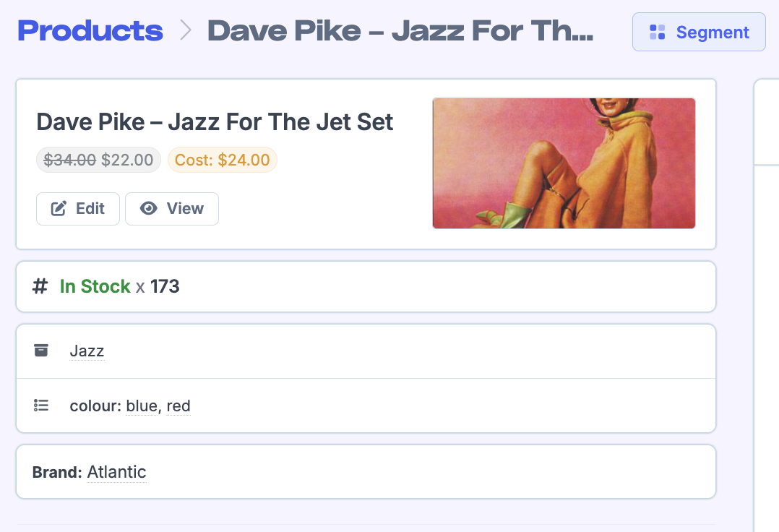
Task: Click the Edit product button
Action: coord(78,209)
